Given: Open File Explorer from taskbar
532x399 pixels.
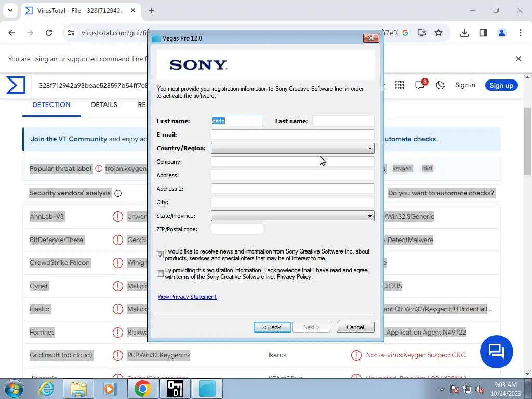Looking at the screenshot, I should click(78, 389).
